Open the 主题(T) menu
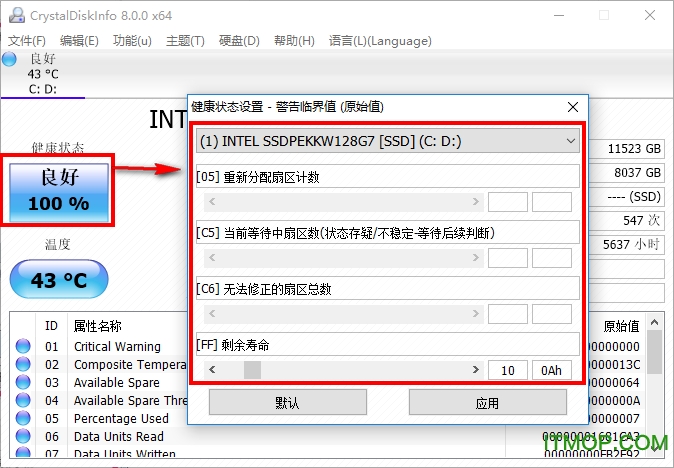 [x=185, y=41]
